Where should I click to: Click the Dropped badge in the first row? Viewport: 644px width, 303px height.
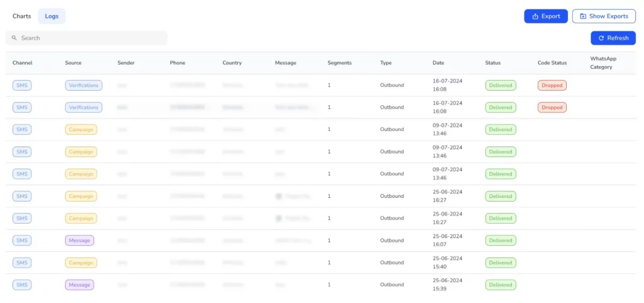(x=552, y=86)
